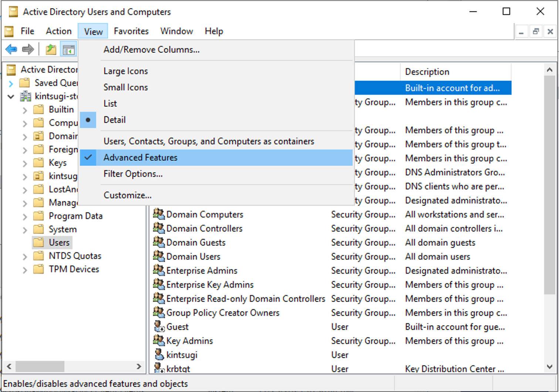The image size is (559, 392).
Task: Click the 'All domain guests' description cell
Action: pos(440,243)
